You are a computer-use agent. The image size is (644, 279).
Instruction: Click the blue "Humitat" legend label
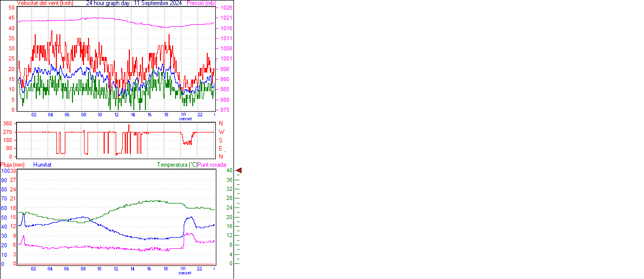pyautogui.click(x=42, y=165)
